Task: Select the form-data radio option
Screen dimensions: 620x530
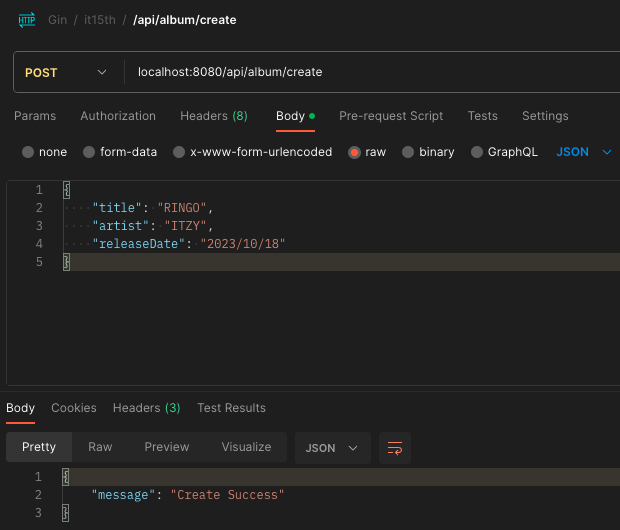Action: (x=90, y=152)
